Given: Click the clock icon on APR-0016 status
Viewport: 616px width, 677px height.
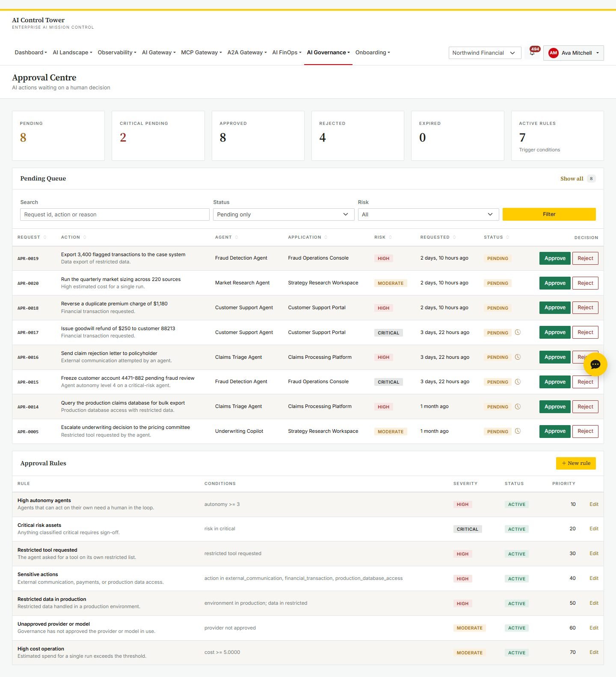Looking at the screenshot, I should [518, 357].
